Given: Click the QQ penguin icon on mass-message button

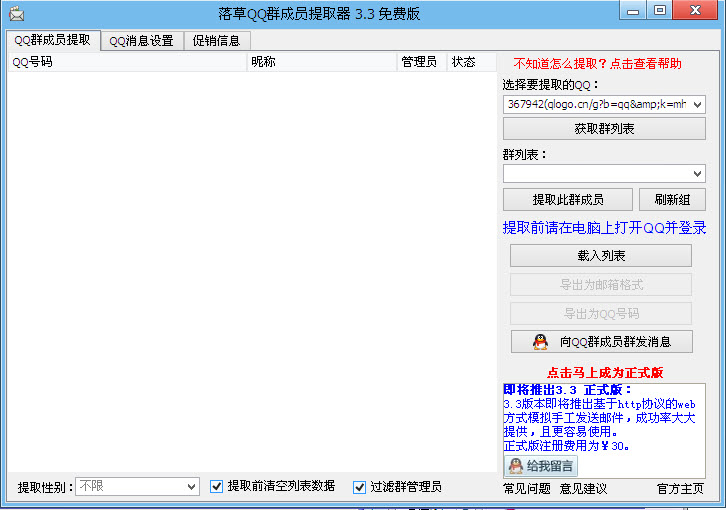Looking at the screenshot, I should (540, 342).
